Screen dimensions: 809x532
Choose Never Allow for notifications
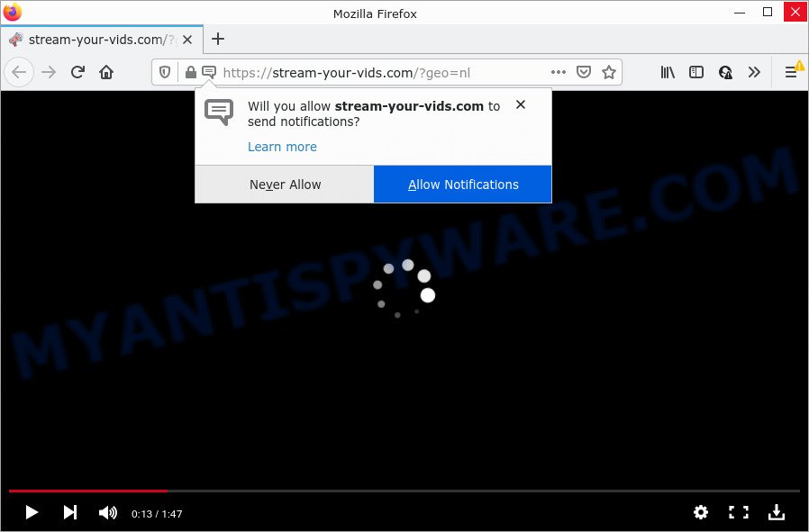[x=285, y=185]
